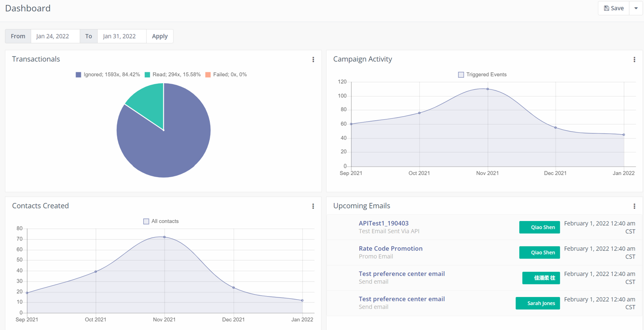Click the Sarah Jones contact badge
Image resolution: width=644 pixels, height=330 pixels.
(x=538, y=303)
